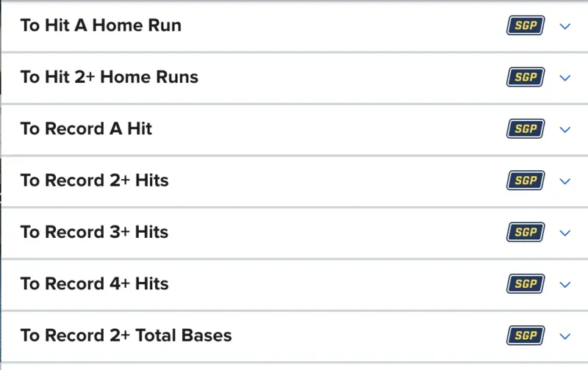The width and height of the screenshot is (588, 370).
Task: Click the To Record 2+ Total Bases title
Action: (x=126, y=336)
